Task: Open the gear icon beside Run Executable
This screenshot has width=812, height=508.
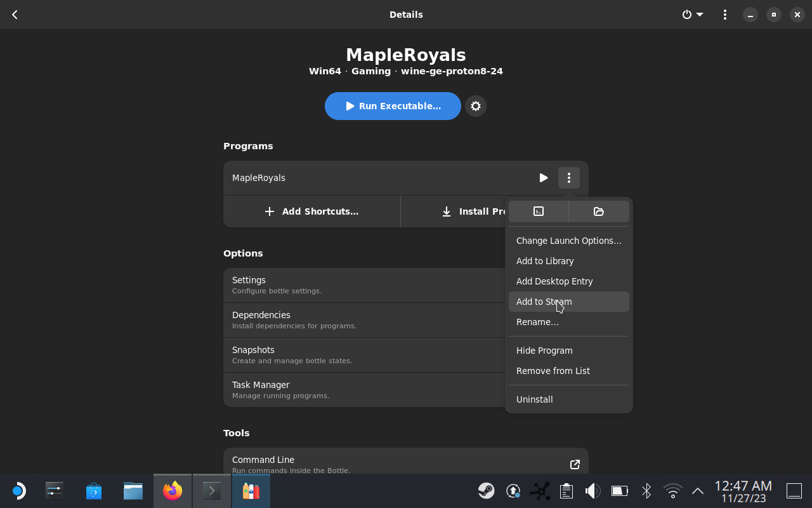Action: click(476, 106)
